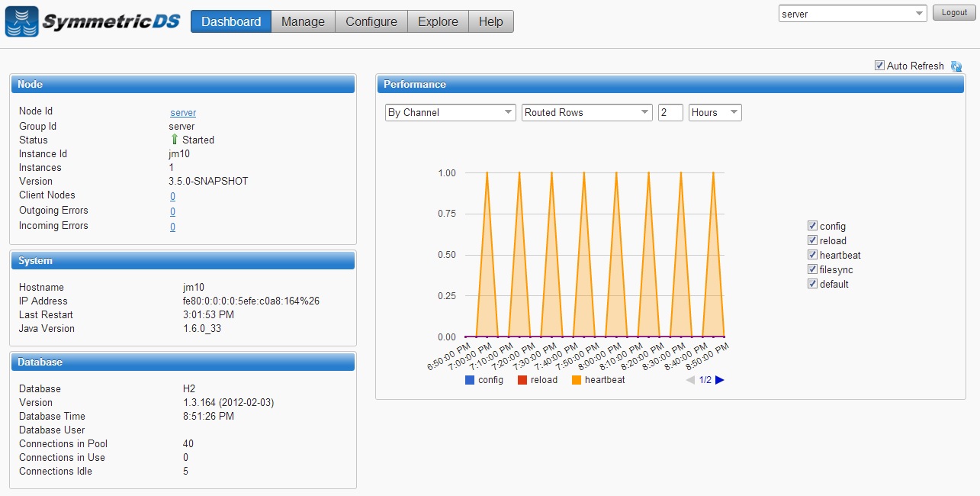Click the refresh icon beside Auto Refresh
Screen dimensions: 980x496
coord(956,66)
